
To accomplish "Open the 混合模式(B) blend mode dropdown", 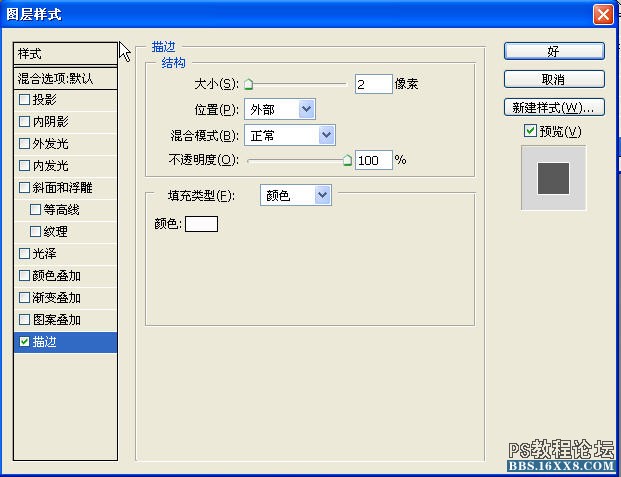I will tap(290, 135).
